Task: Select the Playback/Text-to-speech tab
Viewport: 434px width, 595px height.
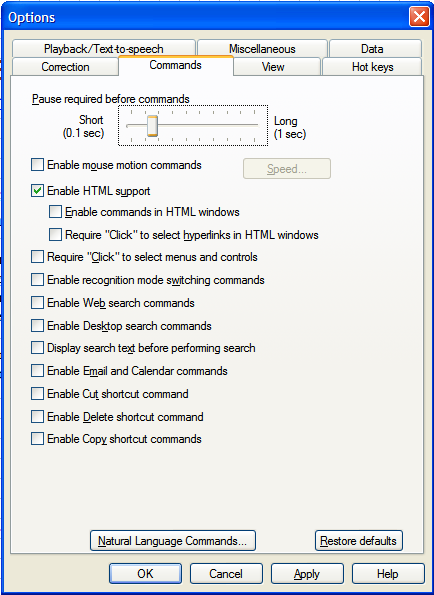Action: pyautogui.click(x=104, y=49)
